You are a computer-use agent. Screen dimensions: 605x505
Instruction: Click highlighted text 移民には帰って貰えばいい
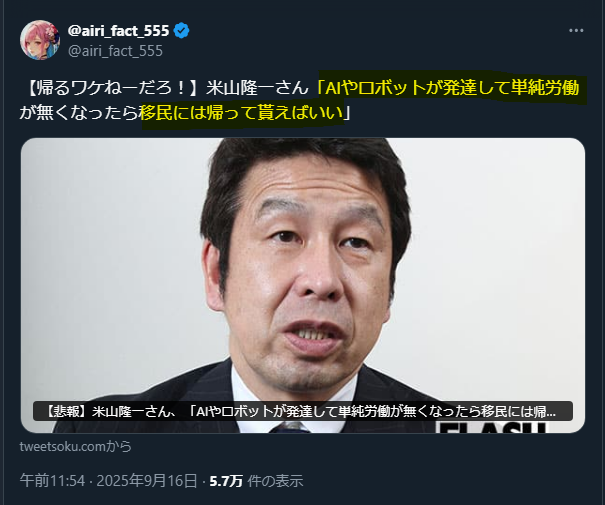pyautogui.click(x=242, y=113)
